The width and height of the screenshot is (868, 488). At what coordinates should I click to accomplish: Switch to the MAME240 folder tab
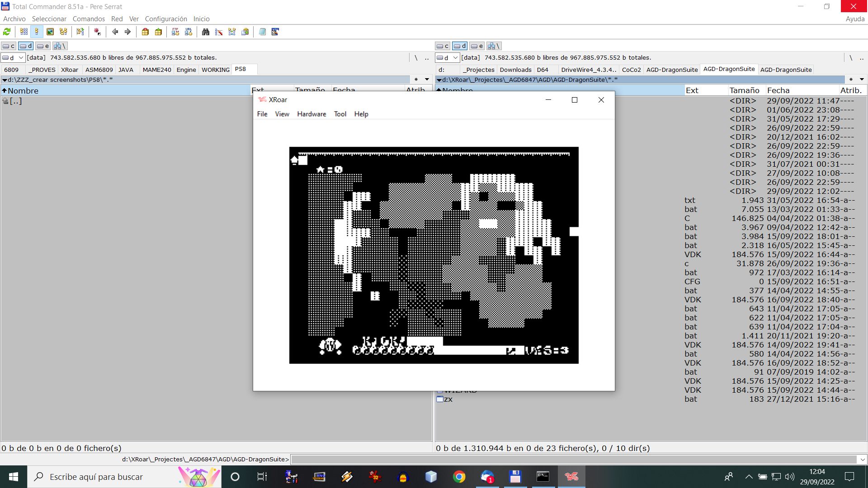pos(156,70)
